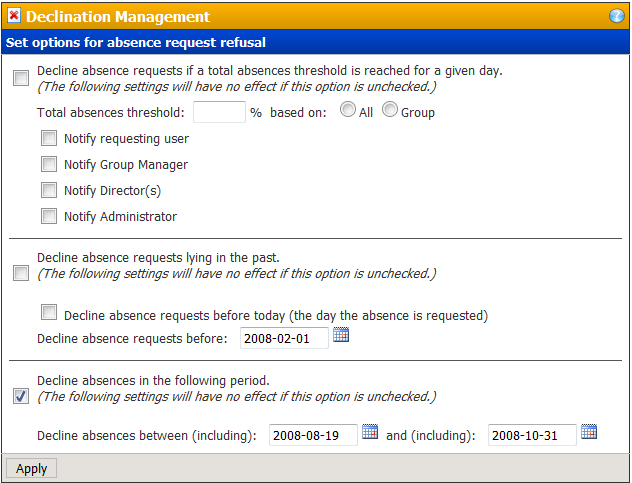Check decline absence requests before today
Image resolution: width=632 pixels, height=483 pixels.
(x=49, y=312)
